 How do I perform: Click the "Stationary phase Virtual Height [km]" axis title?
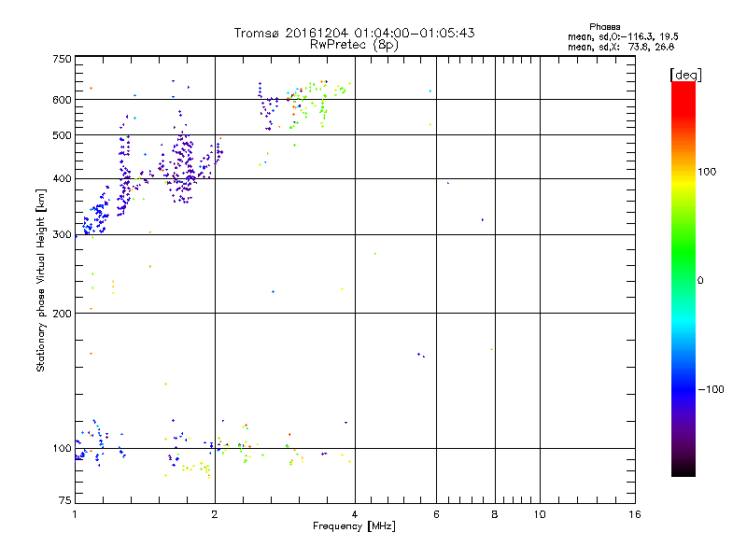coord(41,280)
